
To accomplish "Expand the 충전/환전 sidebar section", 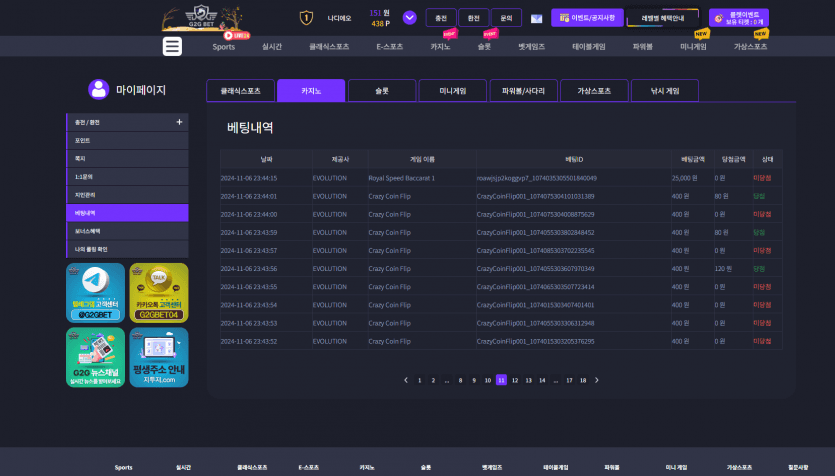I will 179,122.
